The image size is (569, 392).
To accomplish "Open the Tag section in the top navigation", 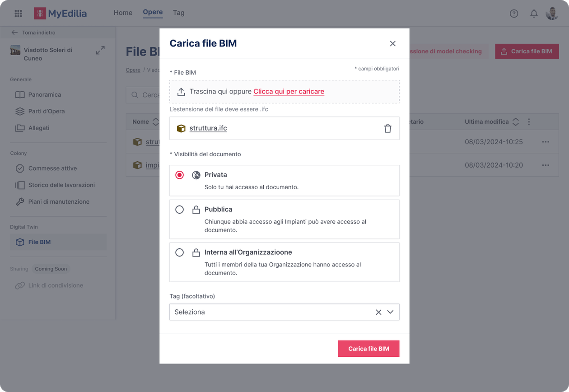I will pos(178,13).
